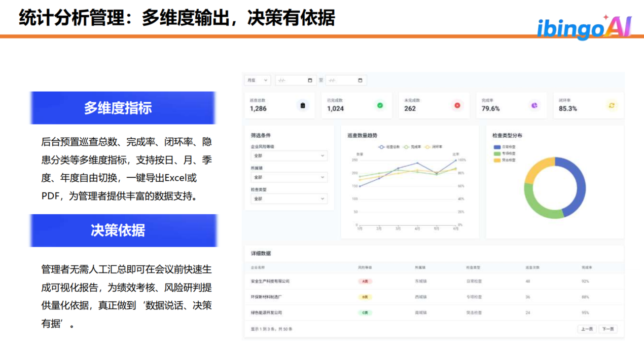Click the 南城镇 cell
The width and height of the screenshot is (644, 357).
[x=421, y=312]
